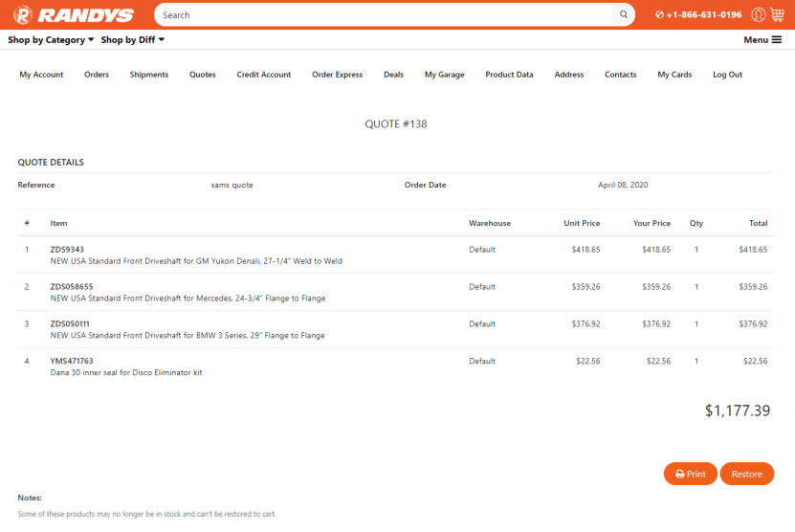Select item code ZDS9343
This screenshot has width=795, height=532.
coord(67,250)
